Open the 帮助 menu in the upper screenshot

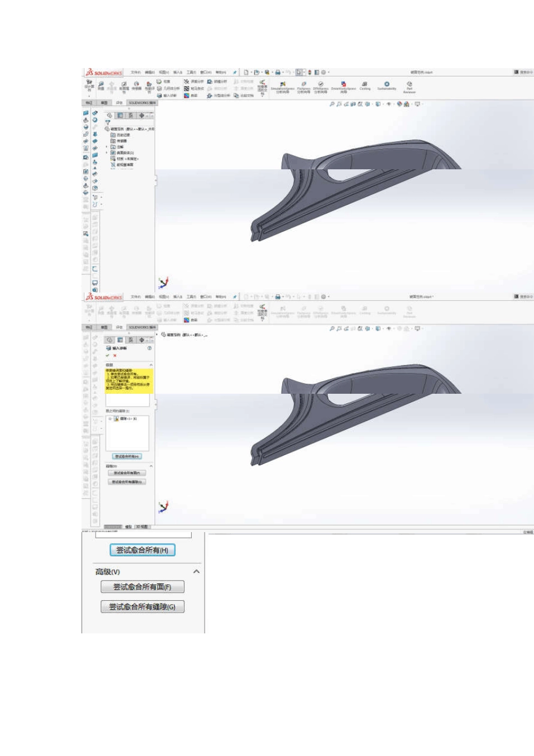(221, 73)
